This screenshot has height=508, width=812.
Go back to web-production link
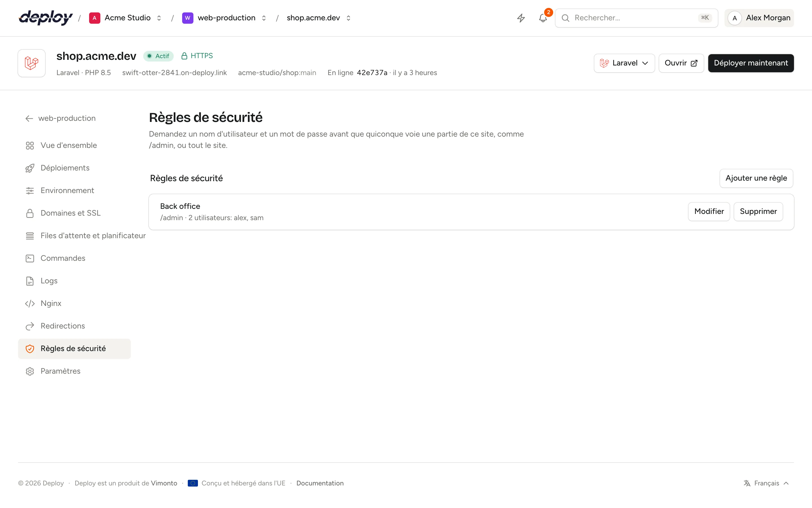pos(60,118)
